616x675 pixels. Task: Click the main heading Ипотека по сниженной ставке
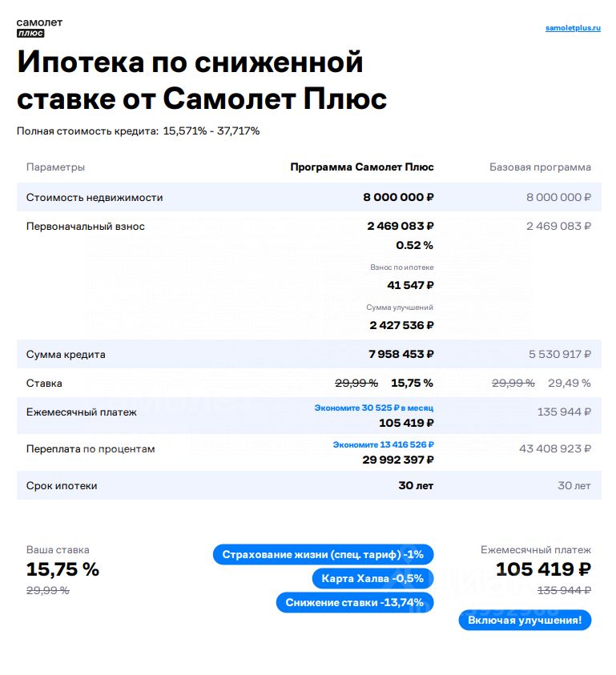202,80
